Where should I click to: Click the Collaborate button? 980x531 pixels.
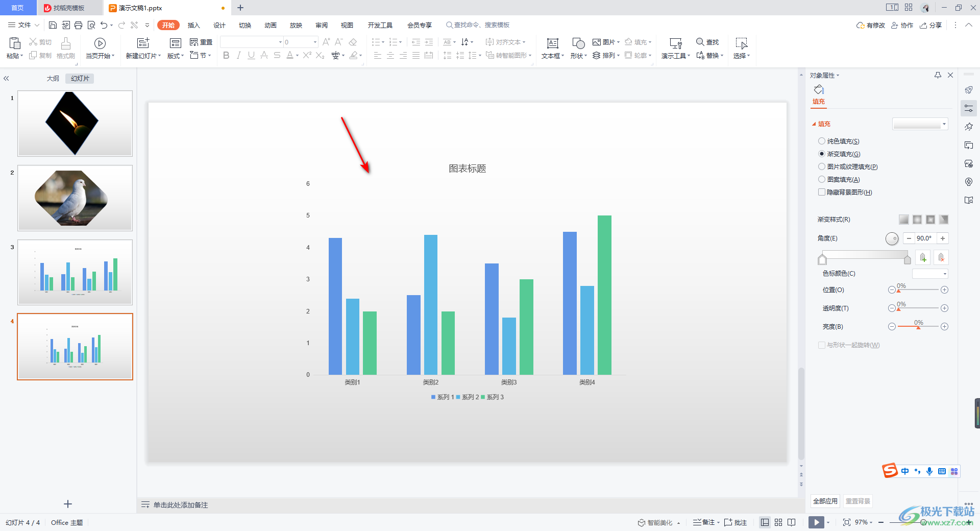tap(902, 25)
